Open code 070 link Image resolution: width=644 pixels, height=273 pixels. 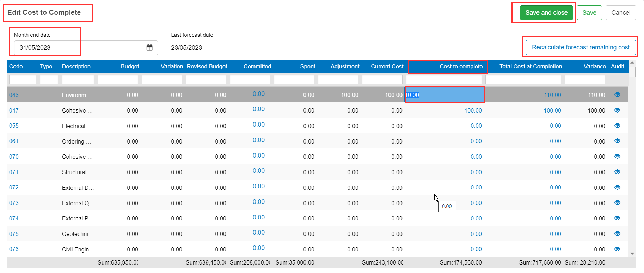click(x=14, y=157)
